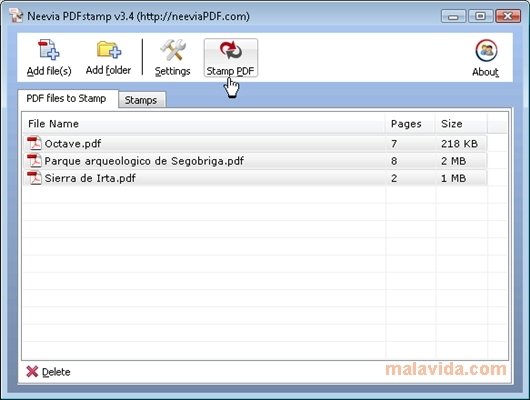Click the PDF icon beside Sierra de Irta.pdf
Viewport: 530px width, 400px height.
click(34, 178)
